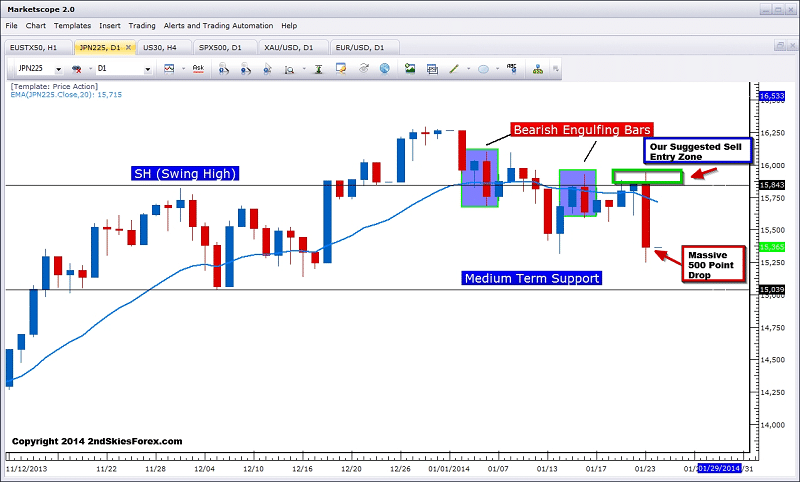The width and height of the screenshot is (800, 482).
Task: Expand the line tool dropdown arrow
Action: (468, 69)
